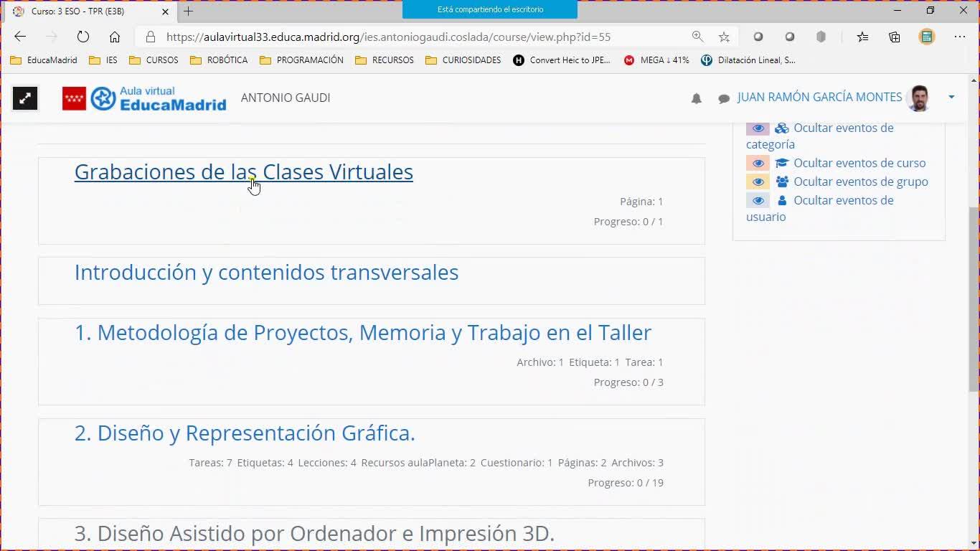The height and width of the screenshot is (551, 980).
Task: Click the EducaMadrid Aula virtual logo
Action: (x=144, y=98)
